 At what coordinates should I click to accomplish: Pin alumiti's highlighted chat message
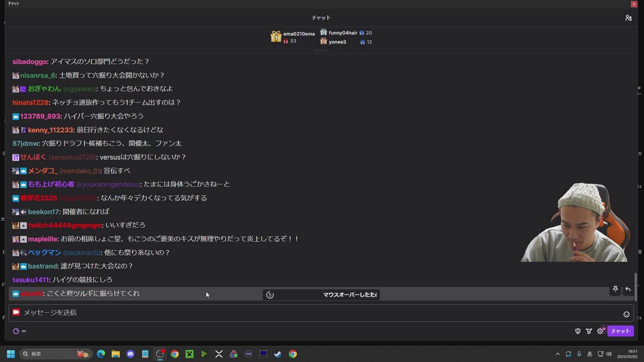tap(615, 290)
